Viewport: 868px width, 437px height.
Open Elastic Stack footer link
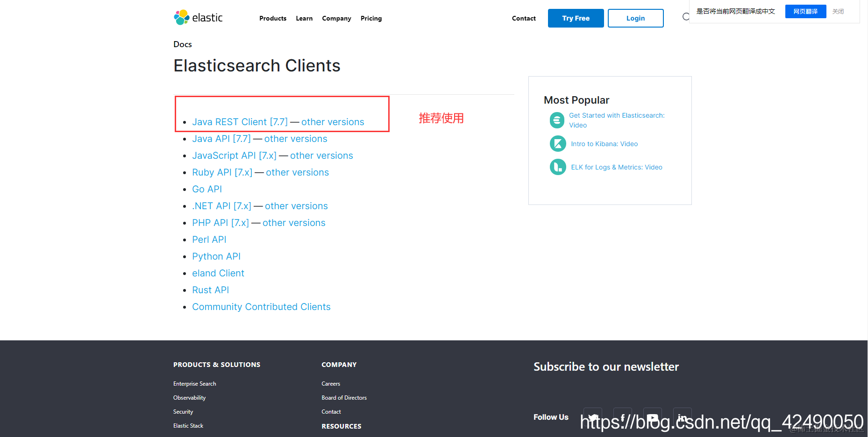click(188, 426)
